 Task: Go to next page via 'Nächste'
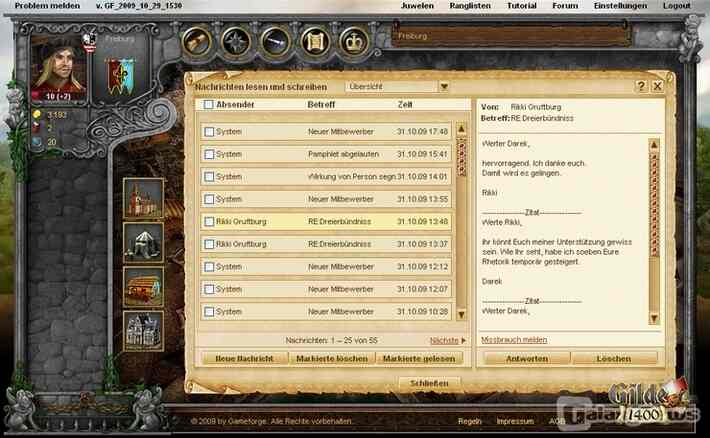tap(447, 340)
